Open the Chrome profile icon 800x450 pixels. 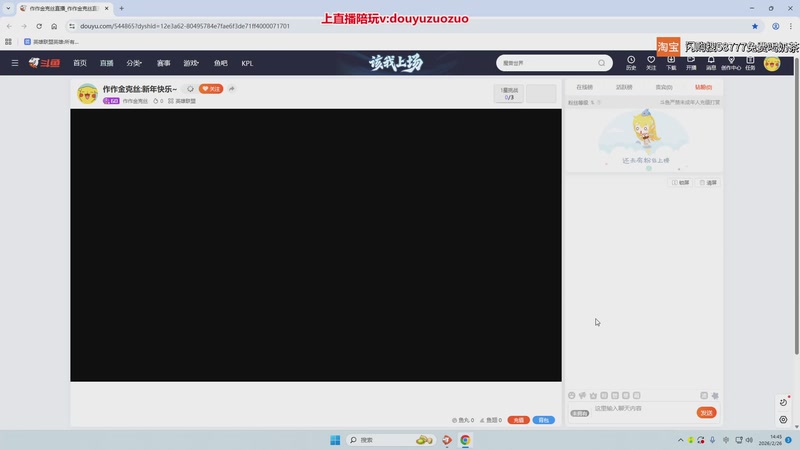pos(776,26)
